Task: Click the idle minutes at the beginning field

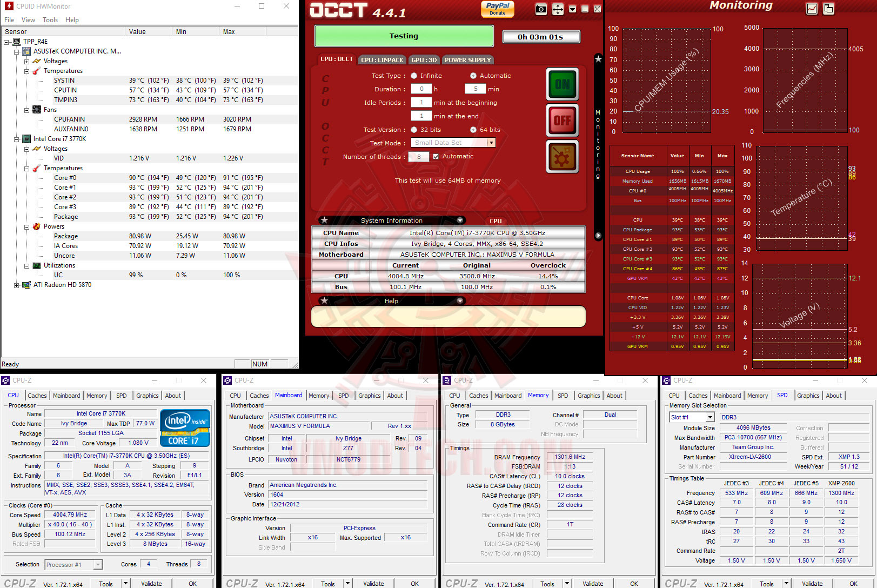Action: coord(421,103)
